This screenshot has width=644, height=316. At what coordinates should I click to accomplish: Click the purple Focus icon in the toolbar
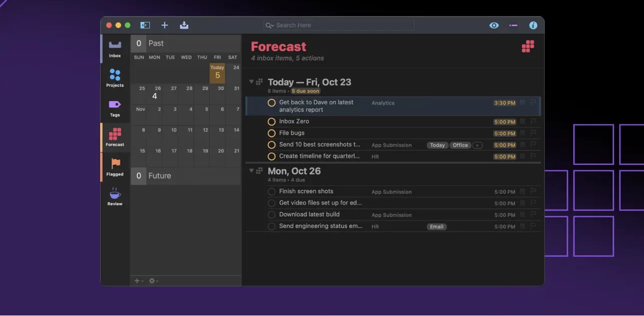tap(513, 25)
